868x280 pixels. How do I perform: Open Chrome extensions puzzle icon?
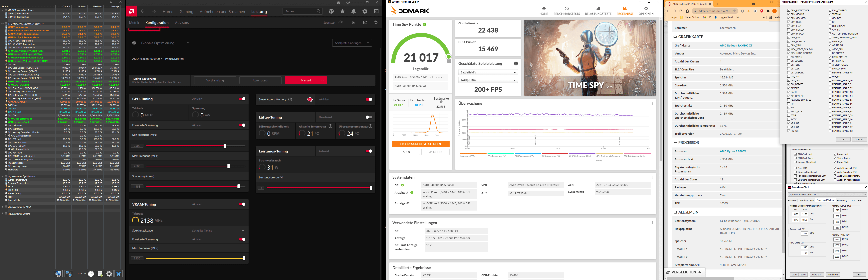768,11
